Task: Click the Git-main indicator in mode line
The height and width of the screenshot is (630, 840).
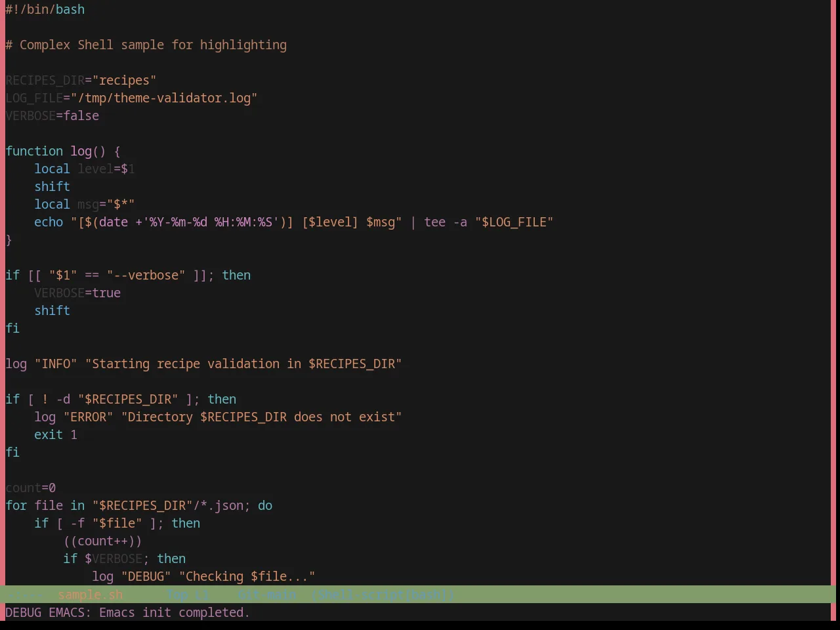Action: coord(266,595)
